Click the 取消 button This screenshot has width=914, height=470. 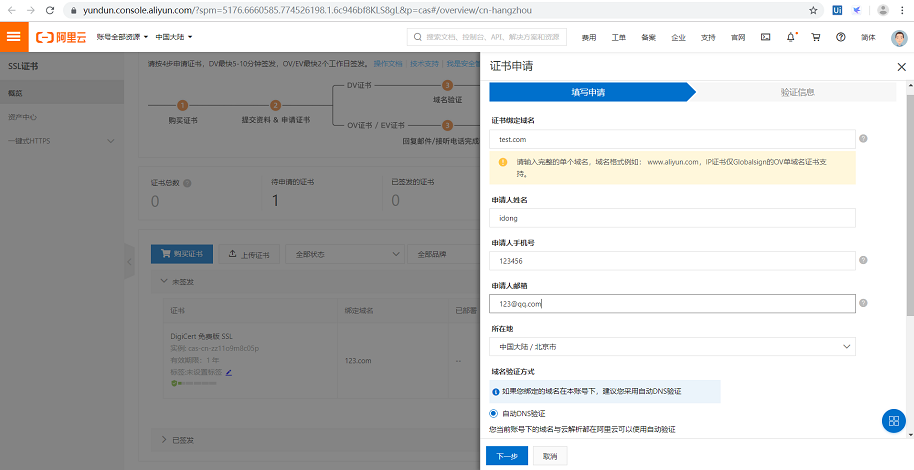[549, 456]
